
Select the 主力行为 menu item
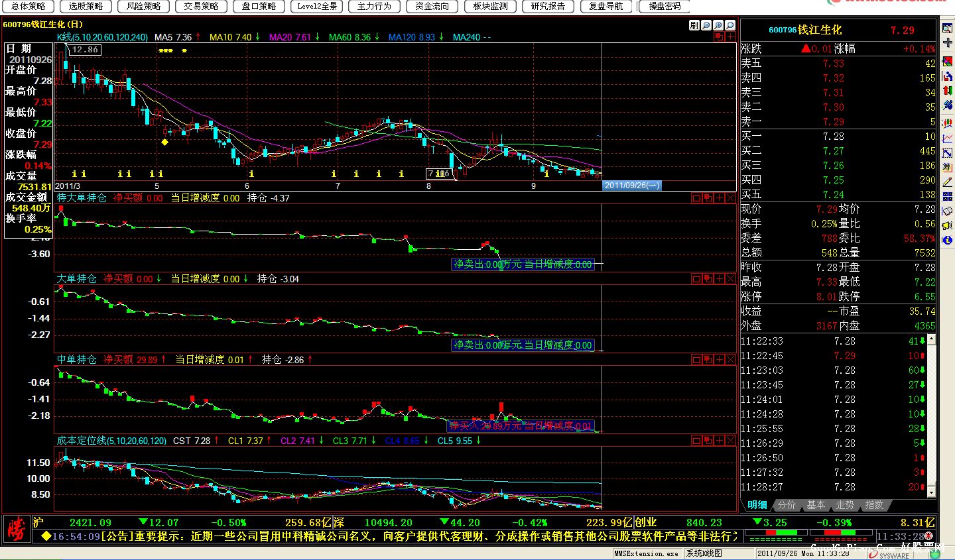click(375, 6)
